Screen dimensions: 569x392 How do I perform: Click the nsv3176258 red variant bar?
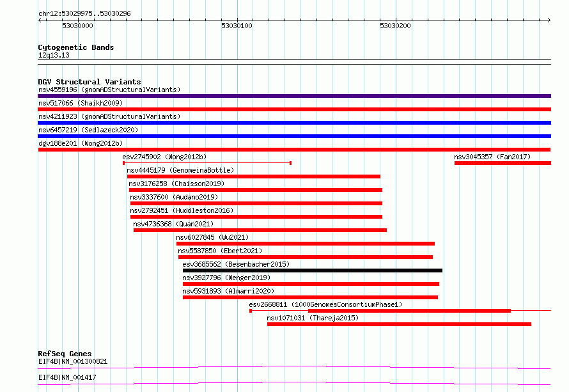tap(256, 190)
